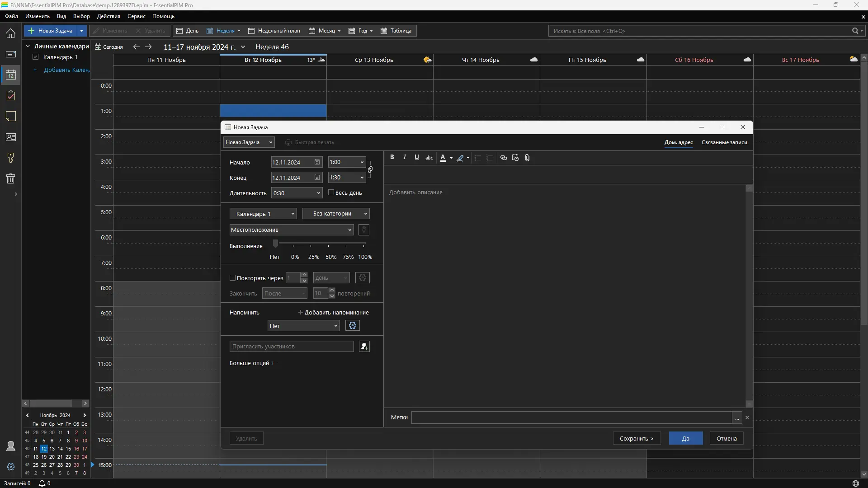The width and height of the screenshot is (868, 488).
Task: Click the insert hyperlink icon
Action: [x=503, y=158]
